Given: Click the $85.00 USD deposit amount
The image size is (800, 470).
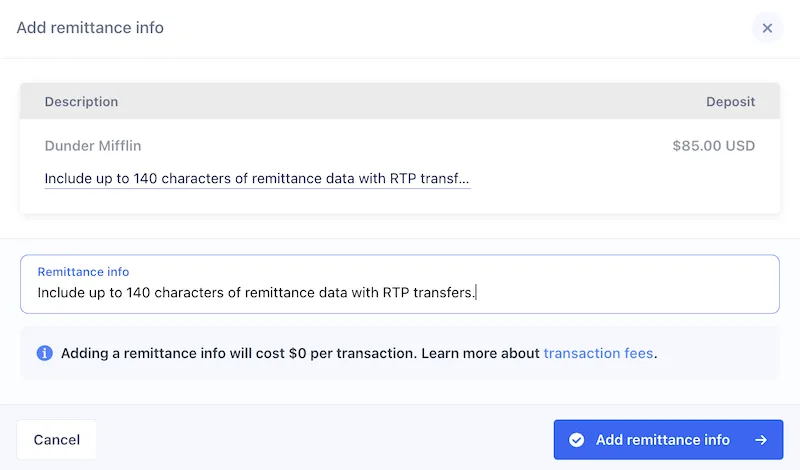Looking at the screenshot, I should coord(713,146).
